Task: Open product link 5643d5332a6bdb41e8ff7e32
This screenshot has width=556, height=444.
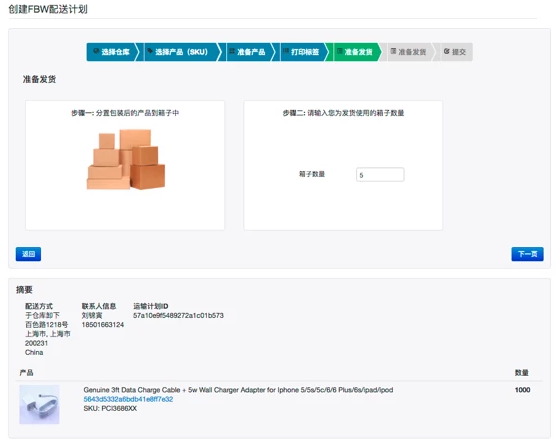Action: tap(128, 399)
